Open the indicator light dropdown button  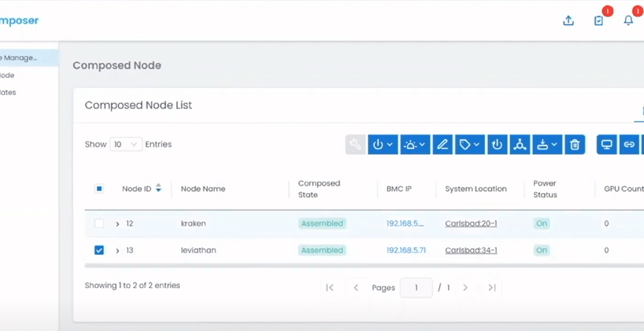(415, 145)
